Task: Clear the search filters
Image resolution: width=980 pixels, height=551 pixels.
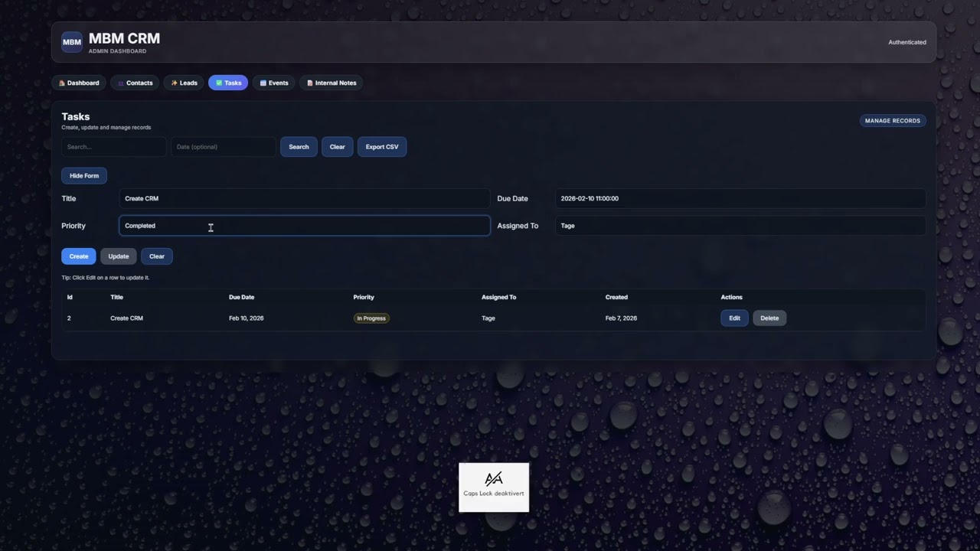Action: pyautogui.click(x=338, y=147)
